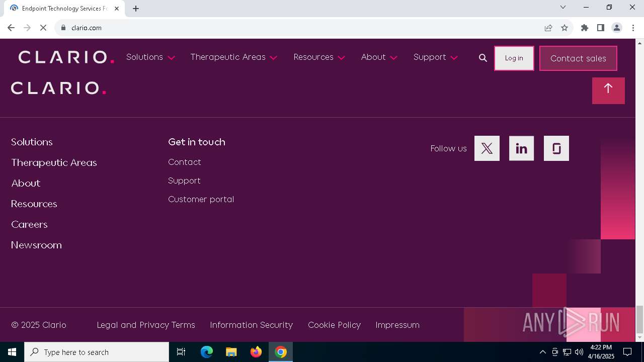Click the Contact sales button
644x362 pixels.
pyautogui.click(x=578, y=58)
